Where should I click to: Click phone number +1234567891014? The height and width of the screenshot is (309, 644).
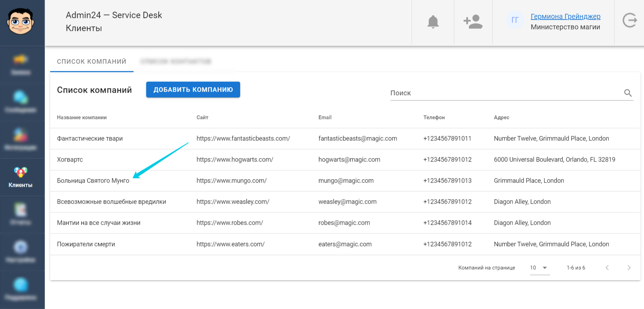(448, 223)
